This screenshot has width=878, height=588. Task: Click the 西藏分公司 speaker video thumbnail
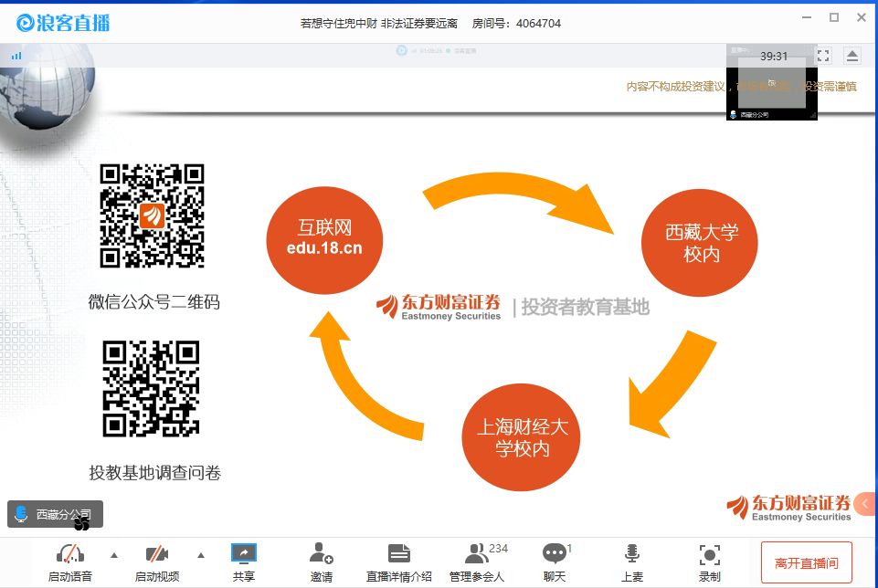[x=772, y=83]
